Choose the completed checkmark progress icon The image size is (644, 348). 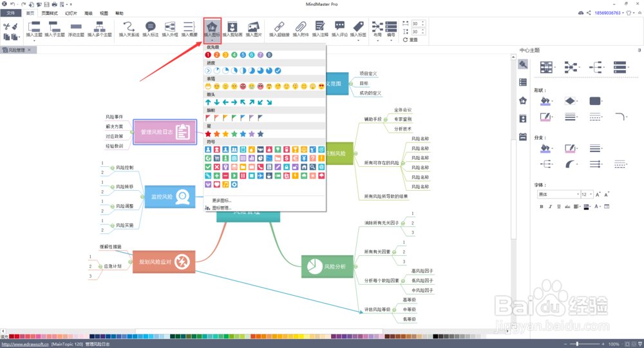(x=278, y=71)
